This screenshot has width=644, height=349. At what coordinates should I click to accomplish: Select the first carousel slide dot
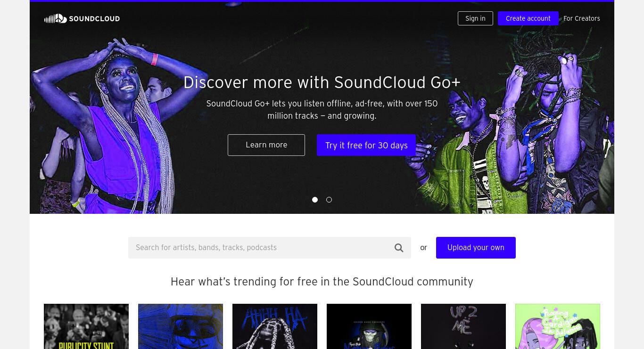(x=315, y=200)
